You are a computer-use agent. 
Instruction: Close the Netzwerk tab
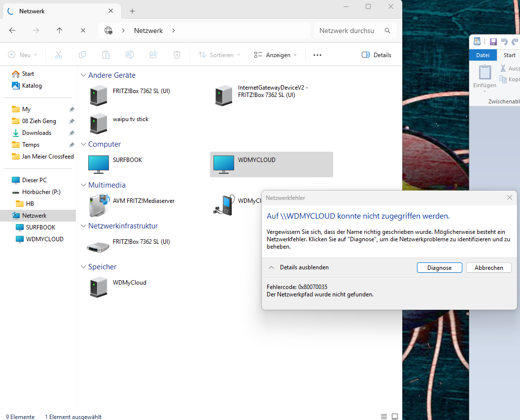pyautogui.click(x=111, y=11)
